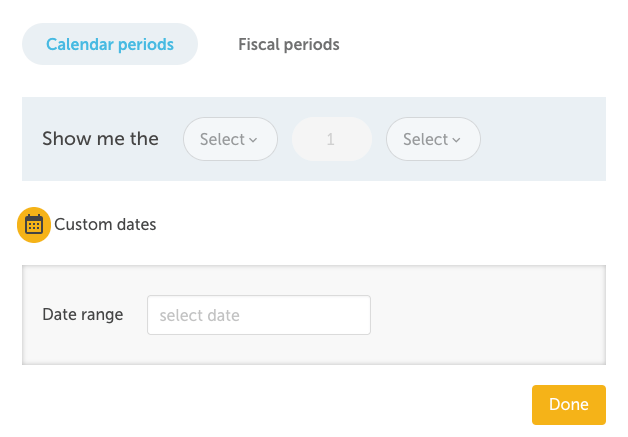Click the 'Select' text in the second dropdown

[425, 139]
